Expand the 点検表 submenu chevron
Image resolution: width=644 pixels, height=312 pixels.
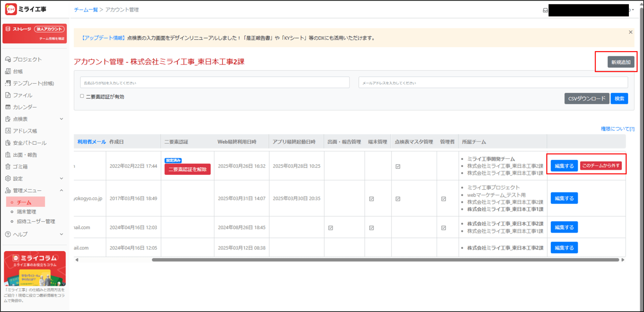61,119
